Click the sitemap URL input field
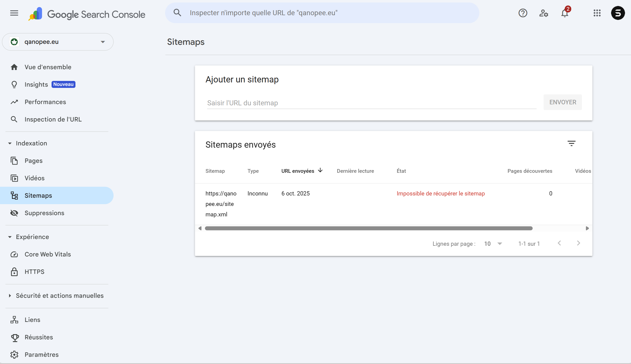Viewport: 631px width, 364px height. tap(371, 103)
